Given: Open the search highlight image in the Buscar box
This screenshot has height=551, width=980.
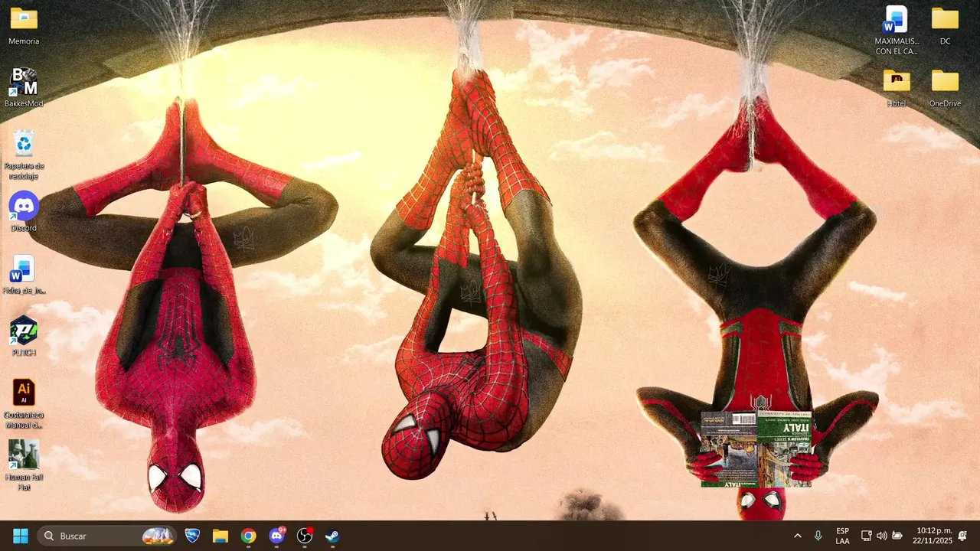Looking at the screenshot, I should (158, 536).
